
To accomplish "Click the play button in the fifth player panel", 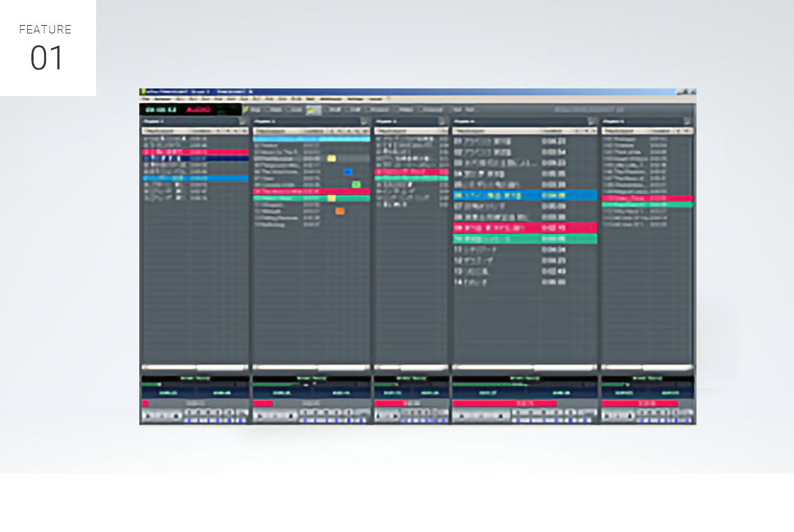I will (607, 416).
